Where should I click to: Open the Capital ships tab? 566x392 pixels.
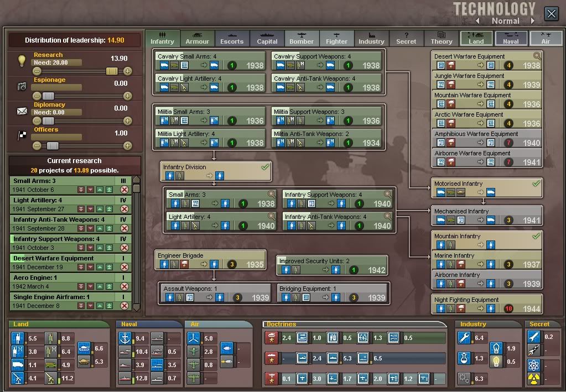coord(267,38)
